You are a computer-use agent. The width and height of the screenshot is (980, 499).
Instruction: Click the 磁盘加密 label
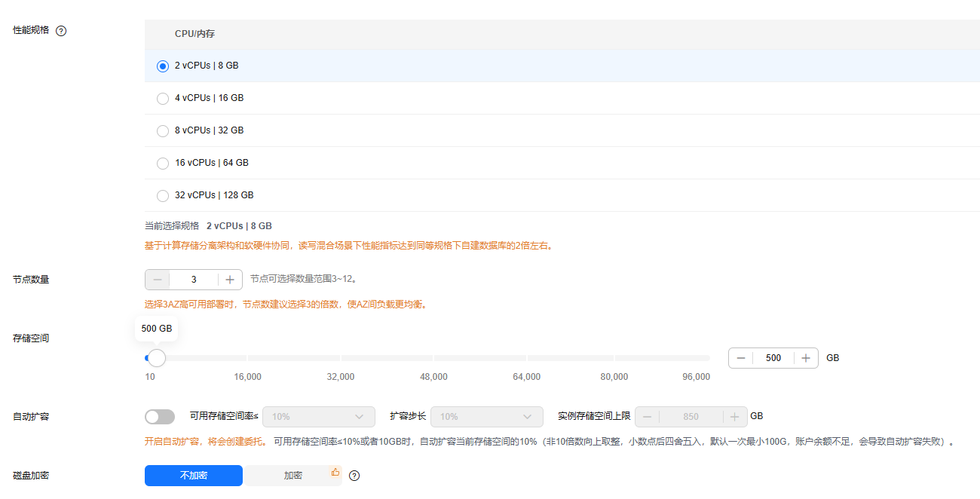[31, 476]
